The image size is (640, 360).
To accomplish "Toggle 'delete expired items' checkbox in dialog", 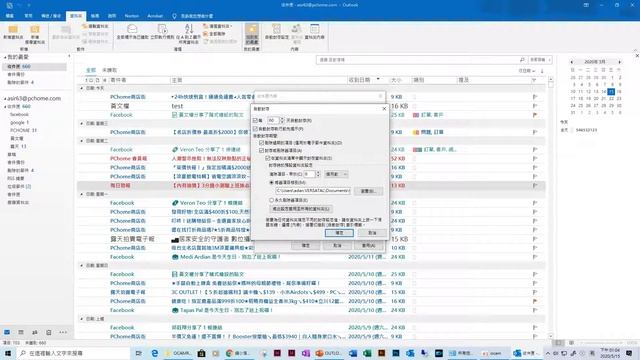I will [x=262, y=143].
